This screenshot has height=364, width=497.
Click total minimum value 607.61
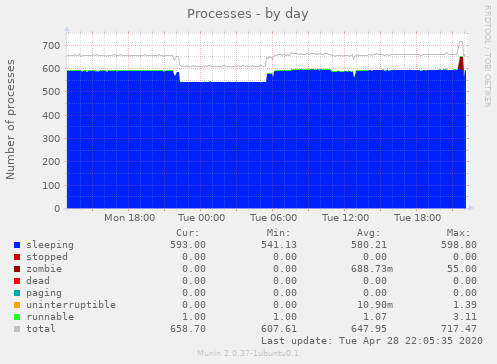click(x=279, y=329)
